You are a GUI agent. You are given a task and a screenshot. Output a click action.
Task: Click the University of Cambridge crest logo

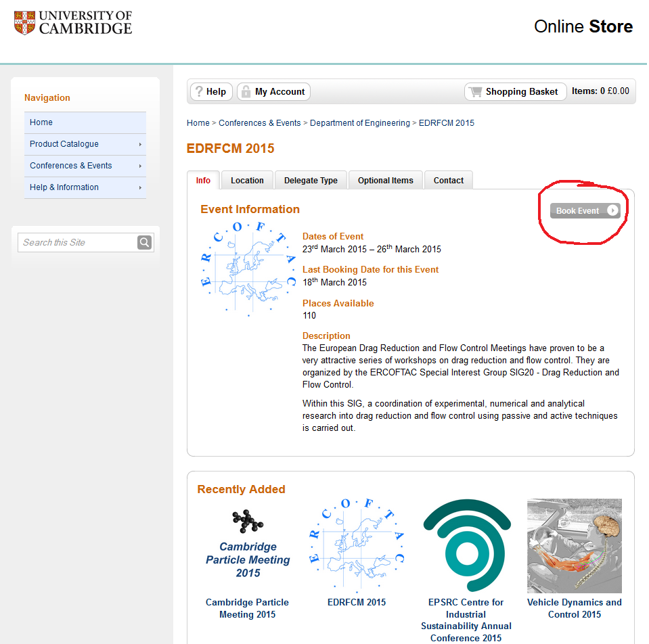pyautogui.click(x=24, y=23)
